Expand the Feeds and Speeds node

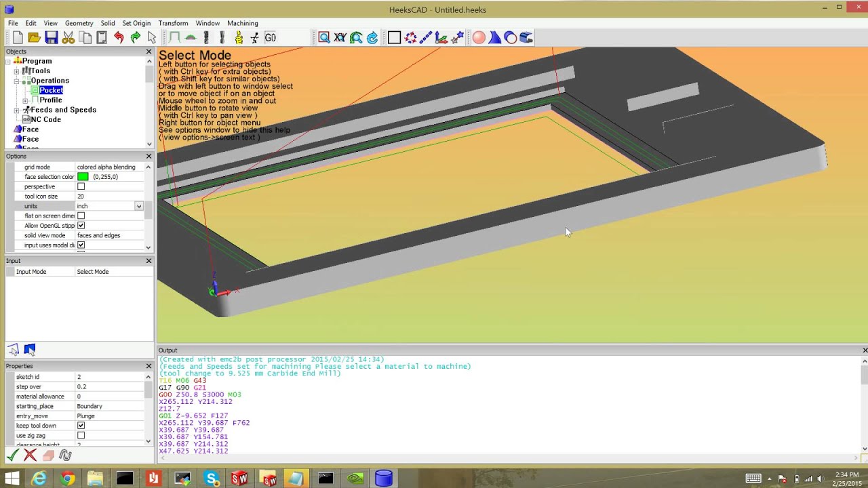(x=16, y=110)
